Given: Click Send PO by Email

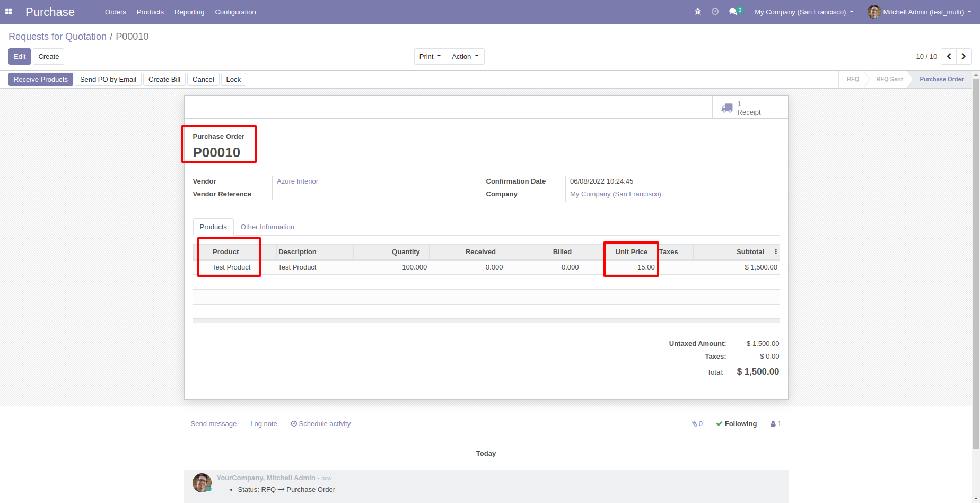Looking at the screenshot, I should click(108, 79).
